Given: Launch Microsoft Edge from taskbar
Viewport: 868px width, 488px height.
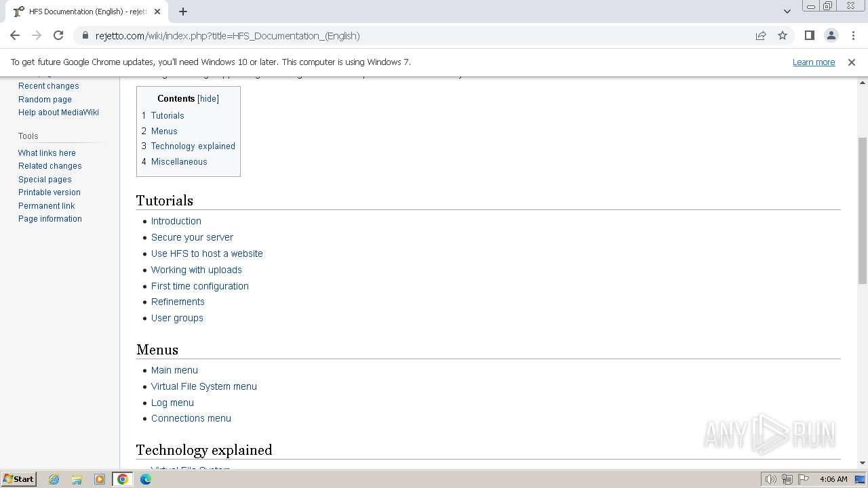Looking at the screenshot, I should click(146, 479).
